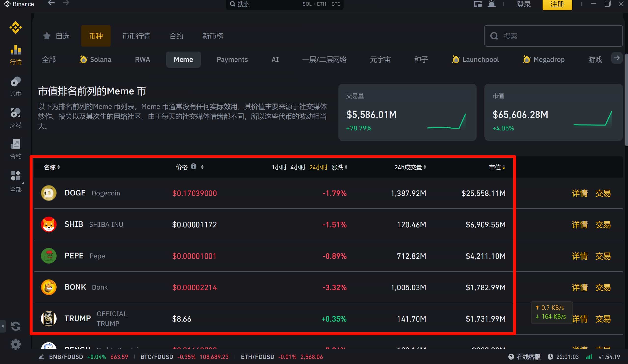Collapse the sidebar with the small arrow
This screenshot has height=364, width=628.
pos(2,326)
